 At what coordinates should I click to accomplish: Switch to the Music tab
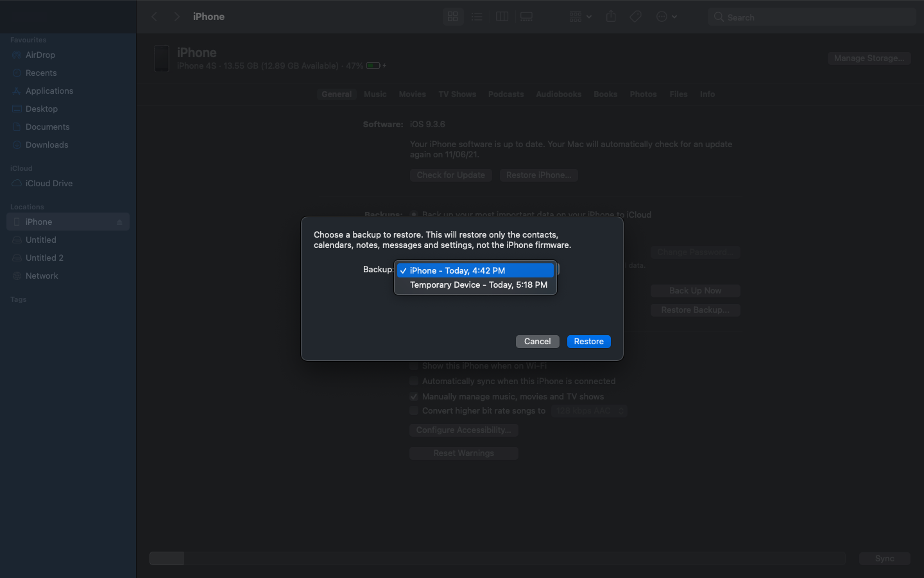tap(375, 94)
